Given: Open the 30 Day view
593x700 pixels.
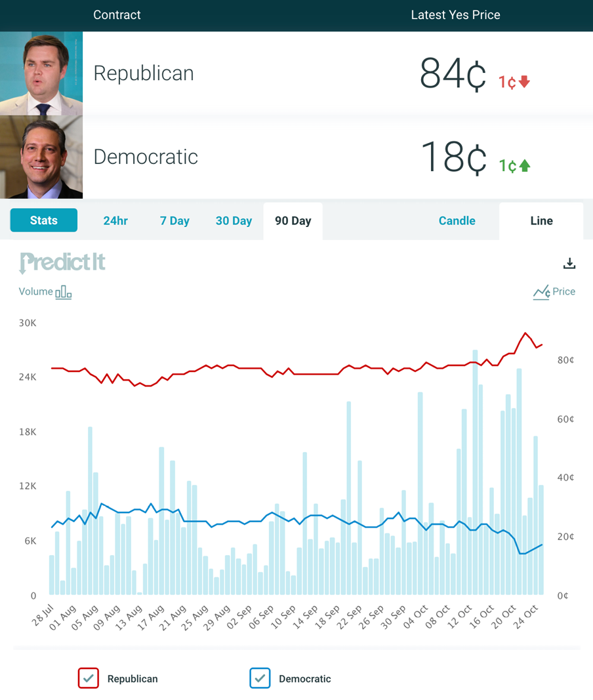Looking at the screenshot, I should 234,221.
